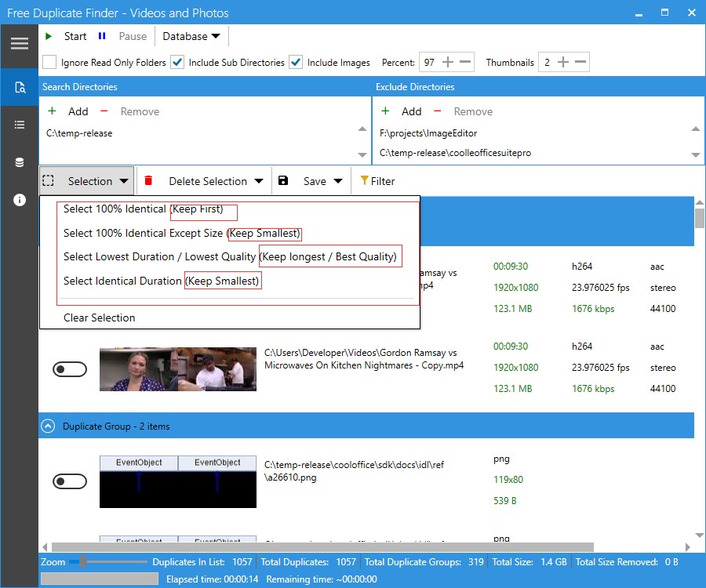Collapse the Duplicate Group - 2 items
The height and width of the screenshot is (588, 706).
(48, 426)
